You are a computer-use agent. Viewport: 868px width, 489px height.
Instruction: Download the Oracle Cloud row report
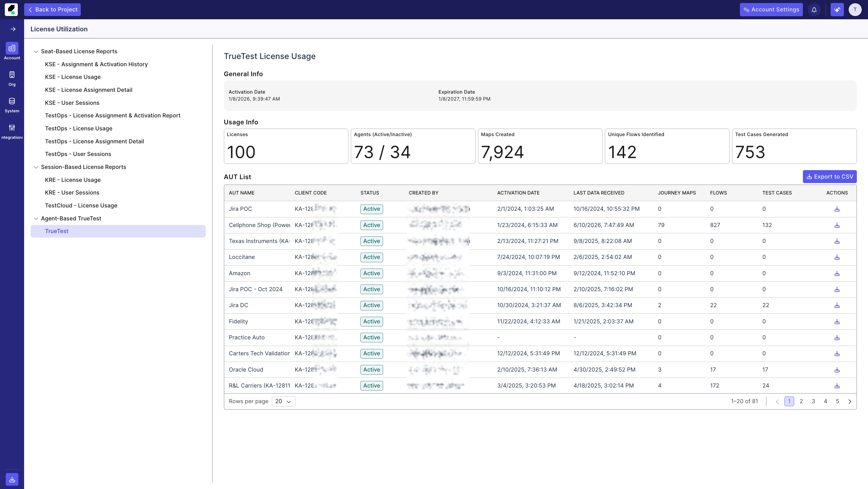[837, 369]
